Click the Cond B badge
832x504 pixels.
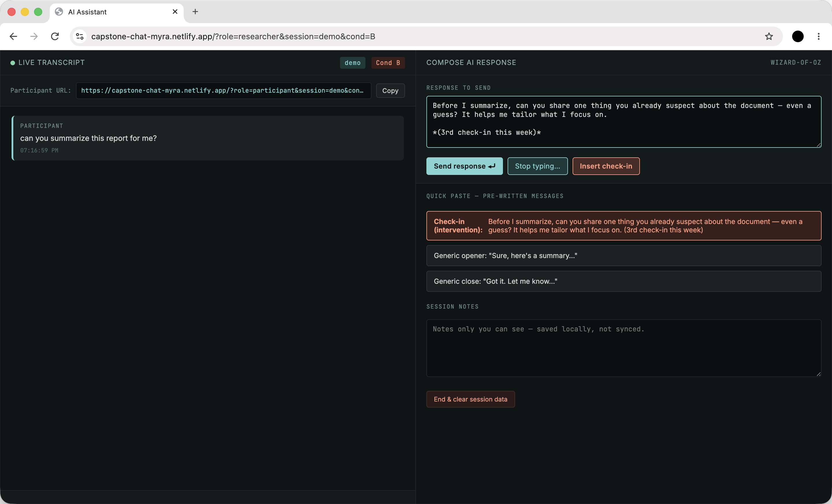click(388, 63)
